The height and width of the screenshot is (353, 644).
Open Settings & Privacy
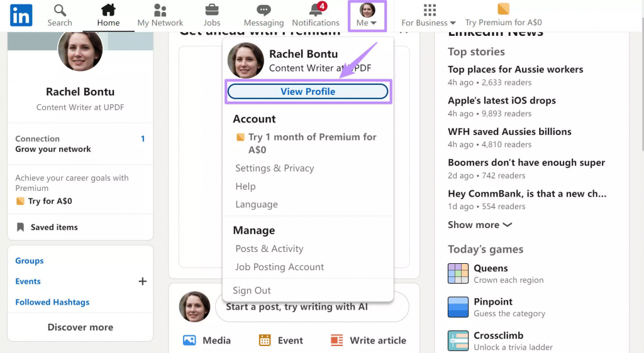click(275, 168)
